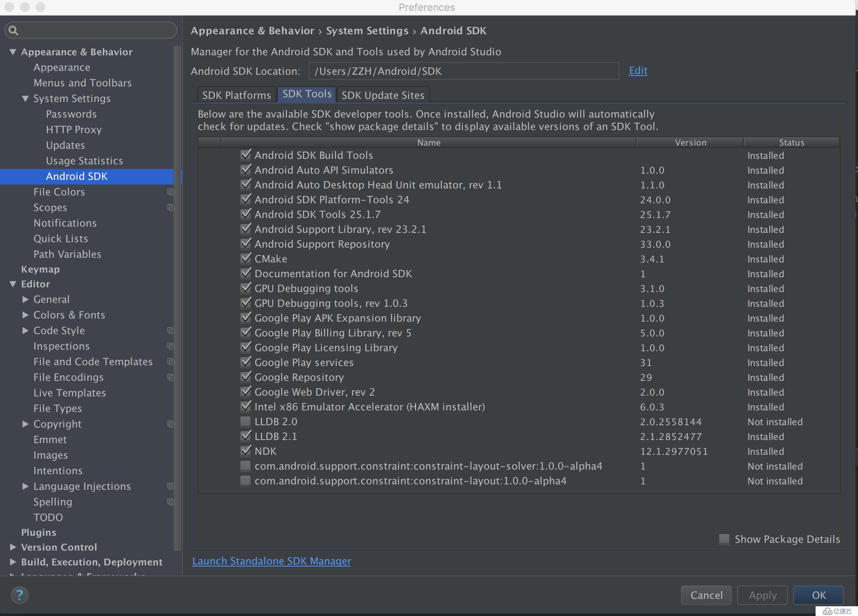Uncheck Android Support Repository checkbox
The width and height of the screenshot is (858, 616).
(246, 244)
